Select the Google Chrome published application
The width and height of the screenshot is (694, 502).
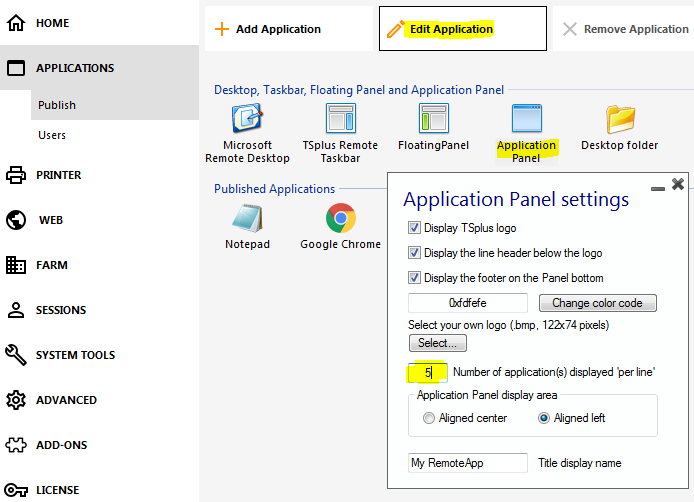click(341, 218)
